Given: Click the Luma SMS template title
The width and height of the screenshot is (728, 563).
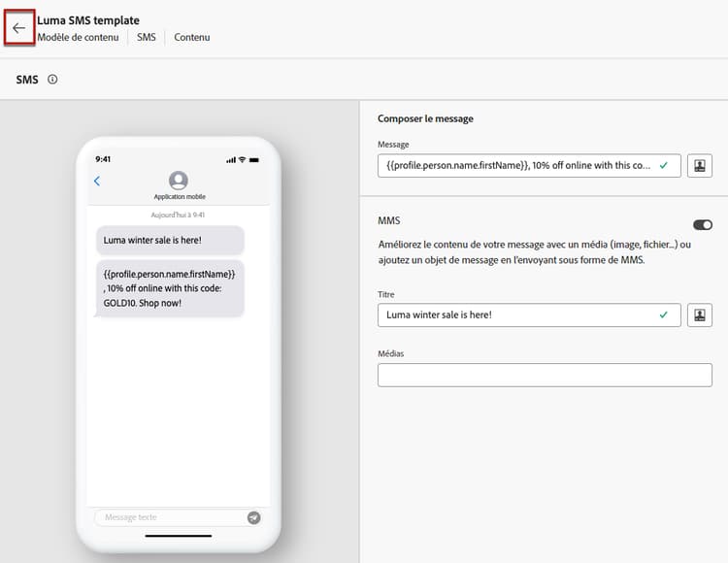Looking at the screenshot, I should (x=88, y=20).
